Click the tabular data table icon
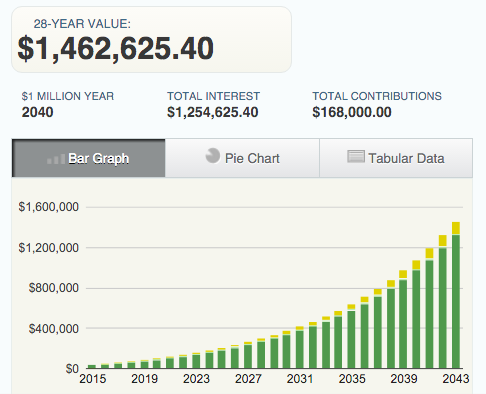The width and height of the screenshot is (486, 394). (356, 156)
